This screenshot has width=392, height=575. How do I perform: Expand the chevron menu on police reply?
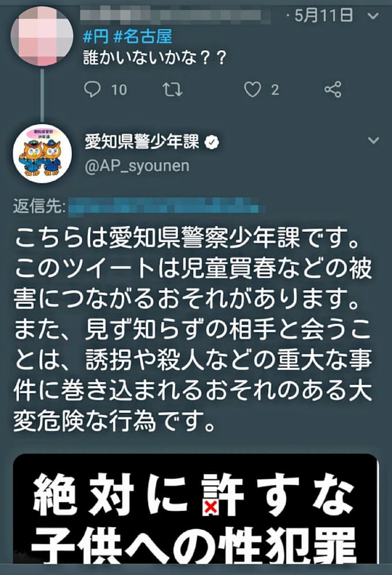click(374, 140)
